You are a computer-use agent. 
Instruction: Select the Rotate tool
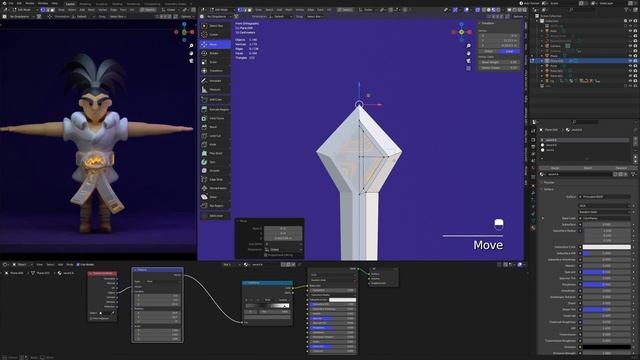coord(215,53)
